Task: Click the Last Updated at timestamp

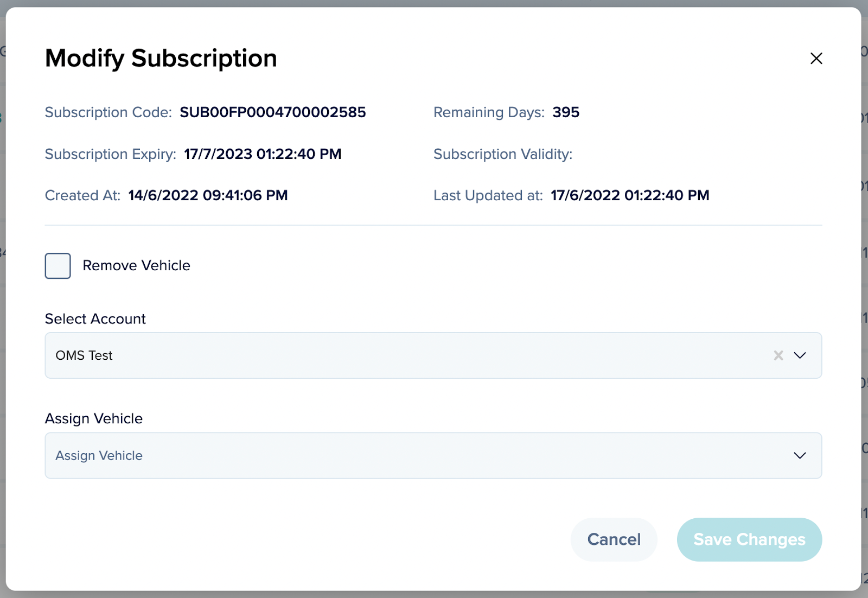Action: pyautogui.click(x=629, y=195)
